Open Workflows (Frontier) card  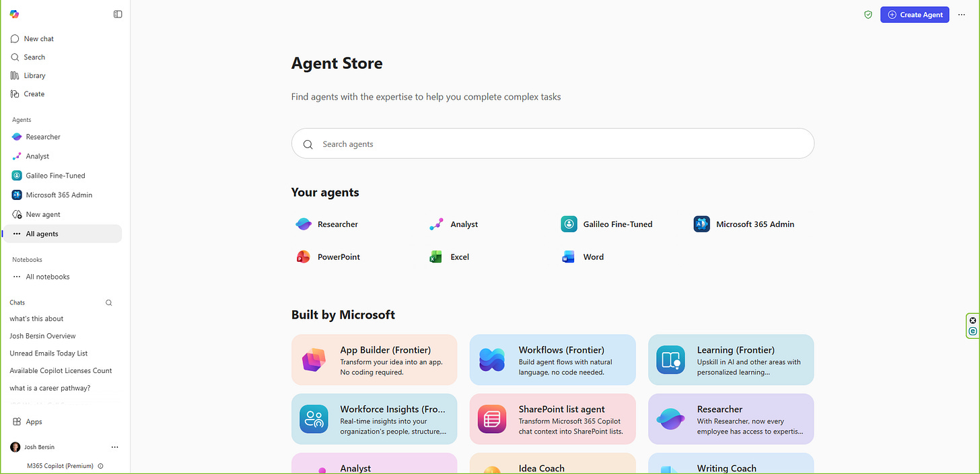[x=553, y=360]
